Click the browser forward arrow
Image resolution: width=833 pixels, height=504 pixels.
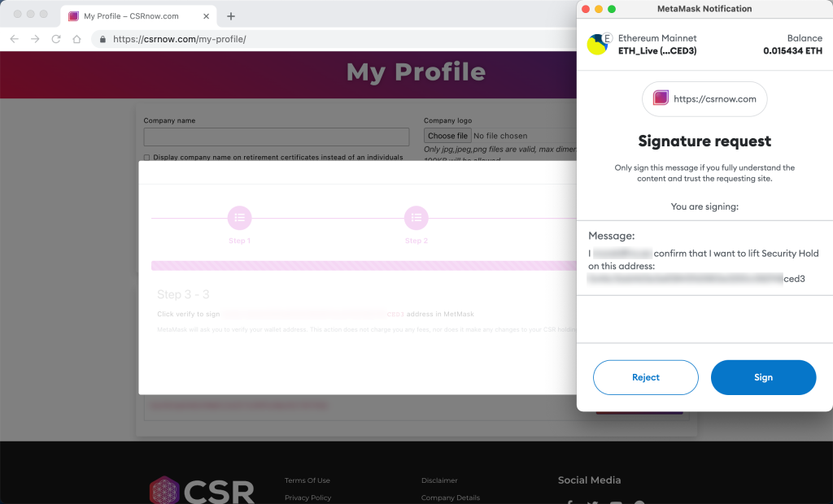click(35, 39)
